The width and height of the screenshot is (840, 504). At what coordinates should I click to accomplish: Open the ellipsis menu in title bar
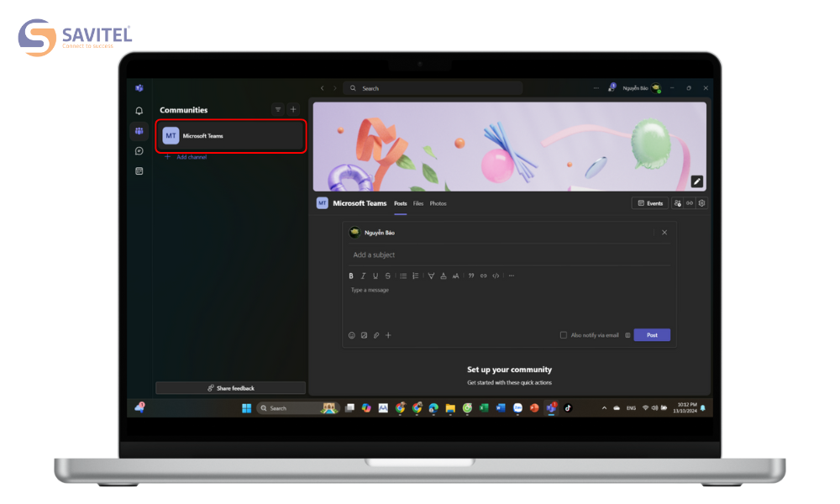pyautogui.click(x=596, y=88)
